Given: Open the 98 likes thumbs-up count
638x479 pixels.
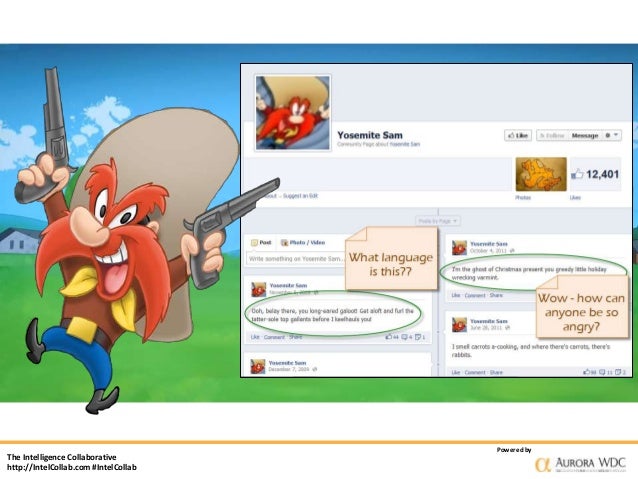Looking at the screenshot, I should 590,372.
